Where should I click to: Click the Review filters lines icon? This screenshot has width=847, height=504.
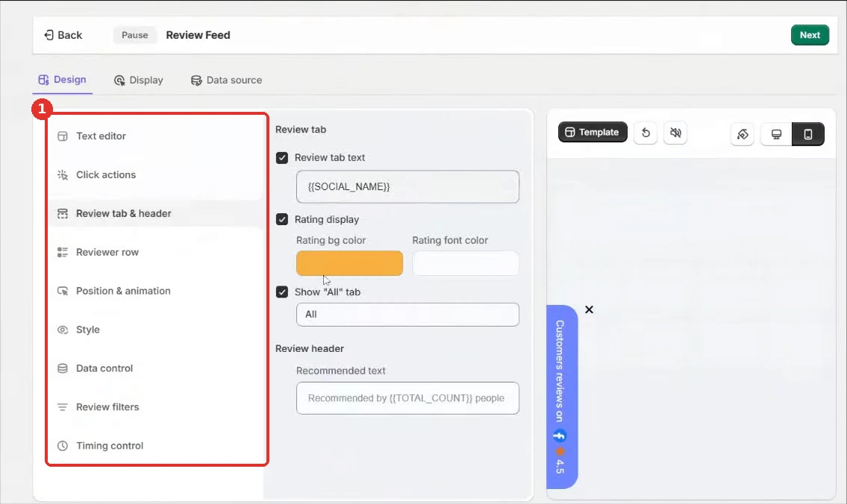click(x=63, y=407)
